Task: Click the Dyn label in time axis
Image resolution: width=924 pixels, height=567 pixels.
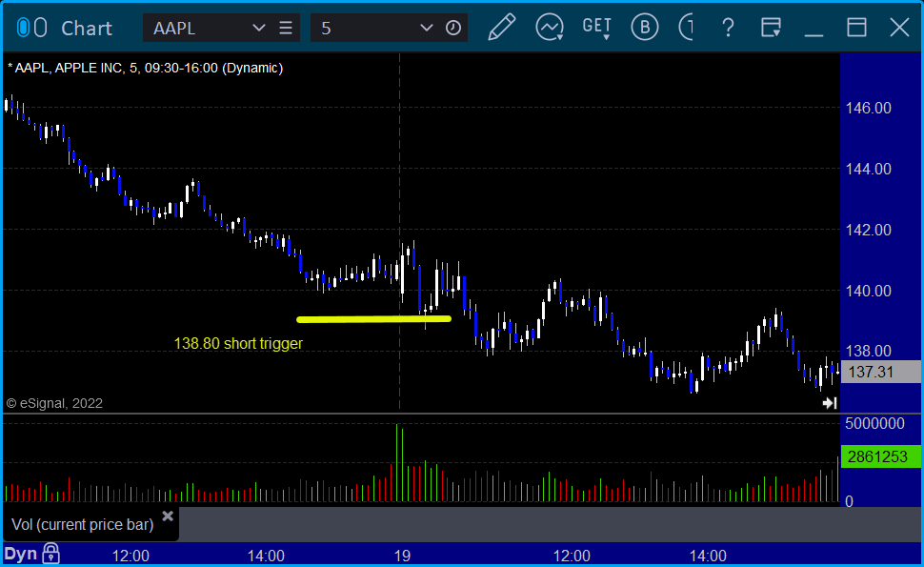Action: tap(21, 554)
